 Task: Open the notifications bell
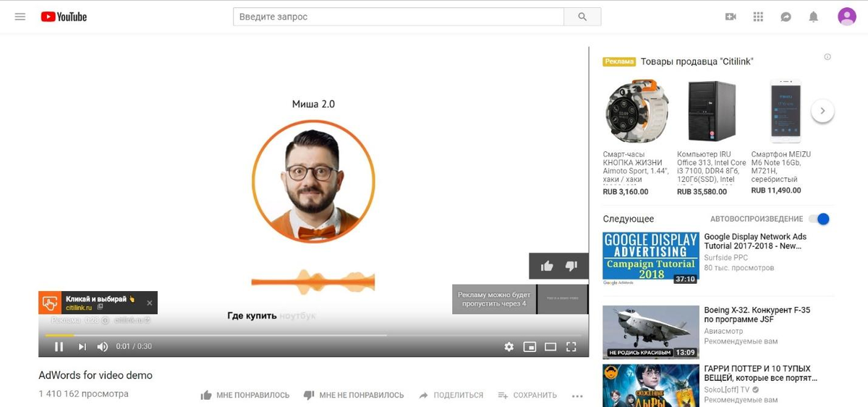(x=814, y=17)
